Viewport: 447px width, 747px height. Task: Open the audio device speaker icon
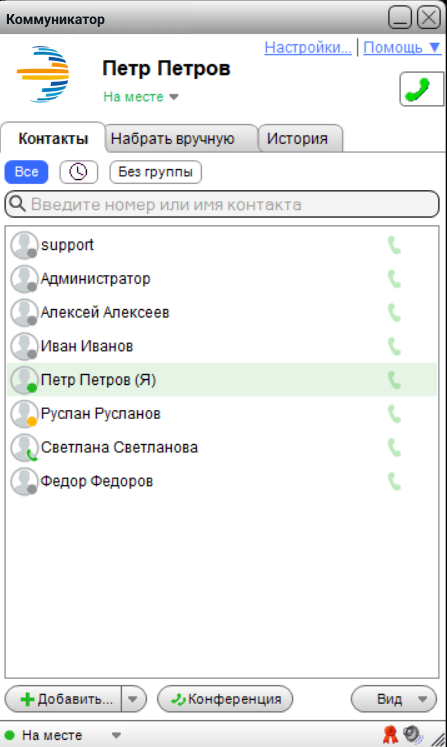(x=412, y=735)
